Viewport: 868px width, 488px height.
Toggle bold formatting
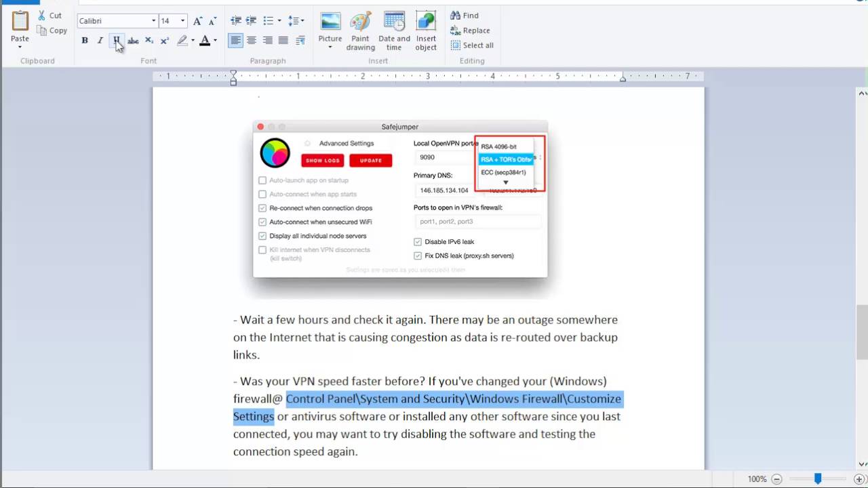[85, 41]
